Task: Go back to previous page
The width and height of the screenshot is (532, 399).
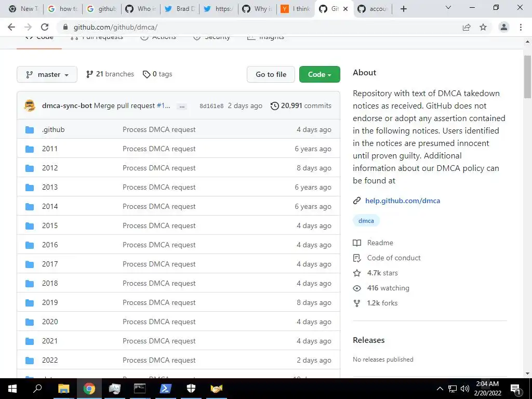Action: coord(11,27)
